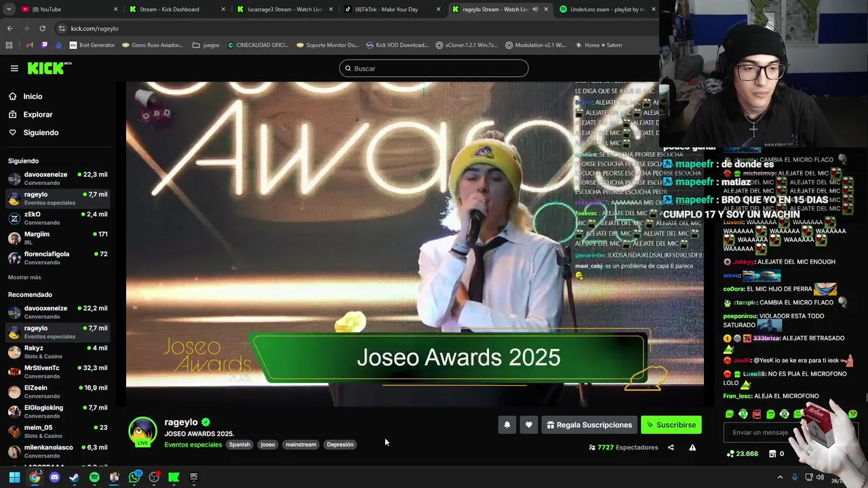Focus the Buscar search field
This screenshot has width=868, height=488.
click(434, 68)
